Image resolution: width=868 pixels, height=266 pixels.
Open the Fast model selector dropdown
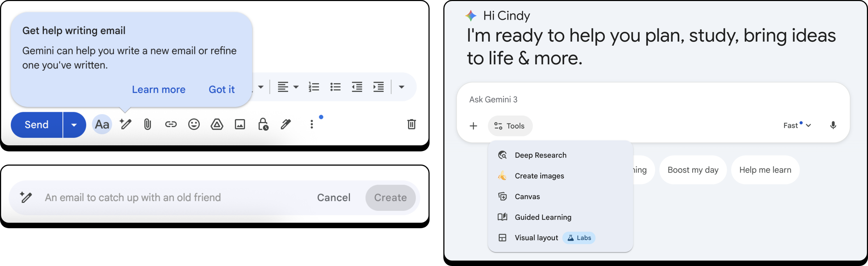click(x=797, y=126)
